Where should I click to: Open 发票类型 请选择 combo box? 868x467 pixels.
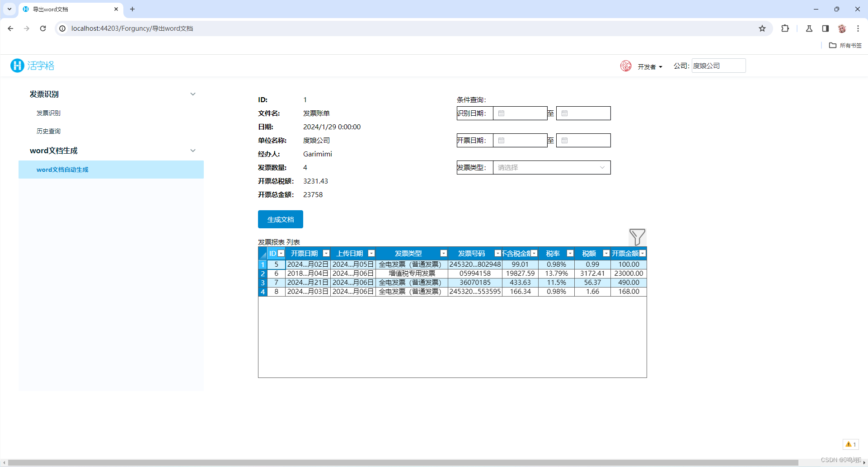click(552, 168)
